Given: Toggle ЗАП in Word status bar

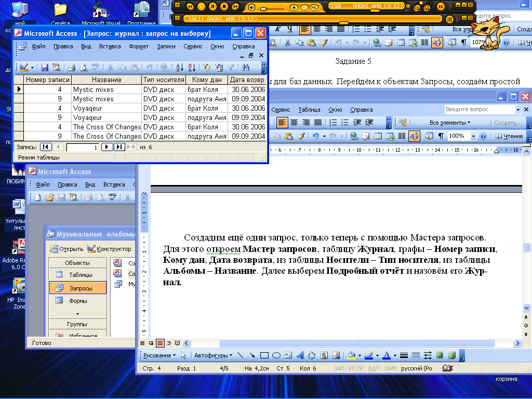Looking at the screenshot, I should coord(339,368).
